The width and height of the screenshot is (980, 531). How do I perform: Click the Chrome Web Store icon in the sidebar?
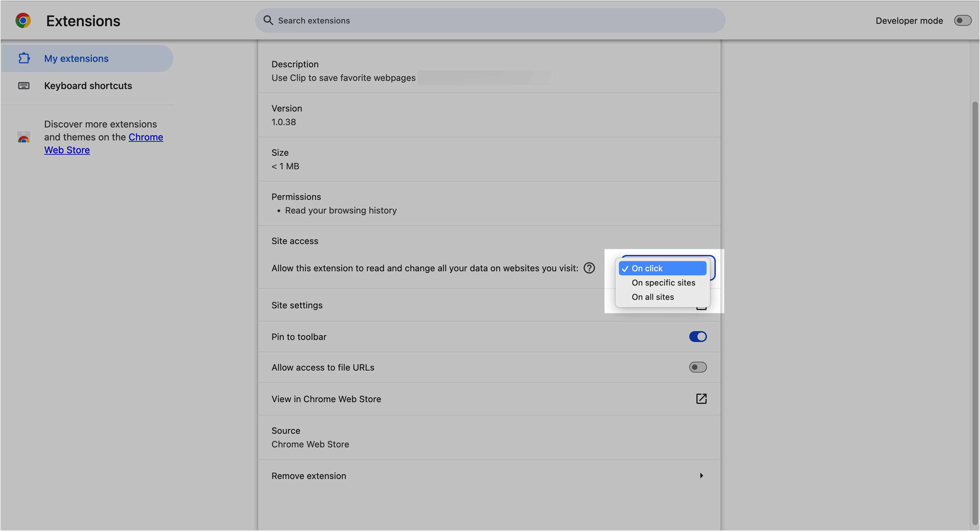[x=23, y=137]
